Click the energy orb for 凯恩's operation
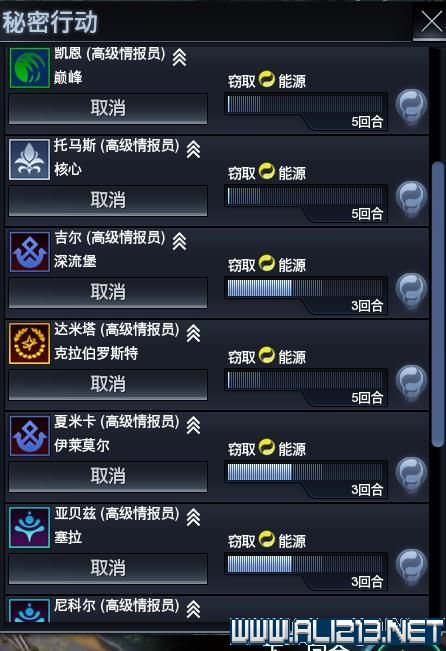 tap(411, 108)
